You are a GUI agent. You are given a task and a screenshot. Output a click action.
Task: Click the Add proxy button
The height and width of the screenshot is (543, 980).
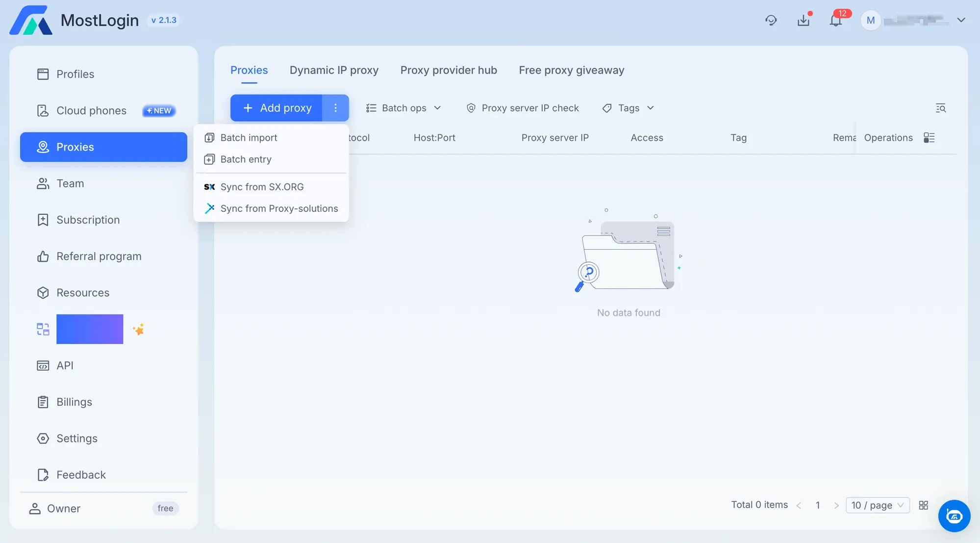[x=276, y=108]
